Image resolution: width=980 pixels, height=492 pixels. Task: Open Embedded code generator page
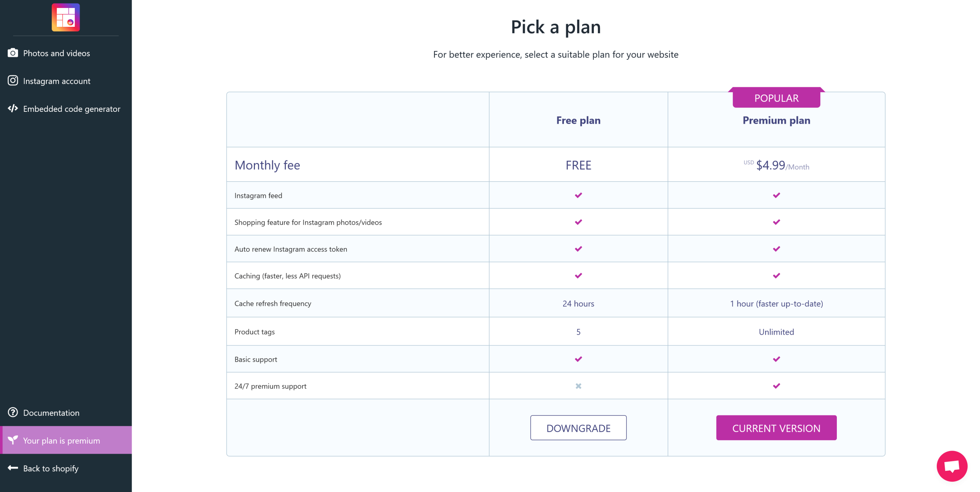[x=72, y=109]
